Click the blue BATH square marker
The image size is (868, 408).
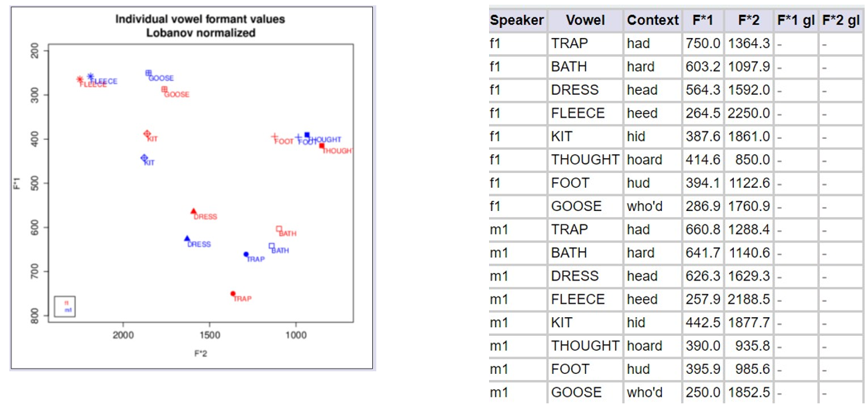[x=272, y=246]
